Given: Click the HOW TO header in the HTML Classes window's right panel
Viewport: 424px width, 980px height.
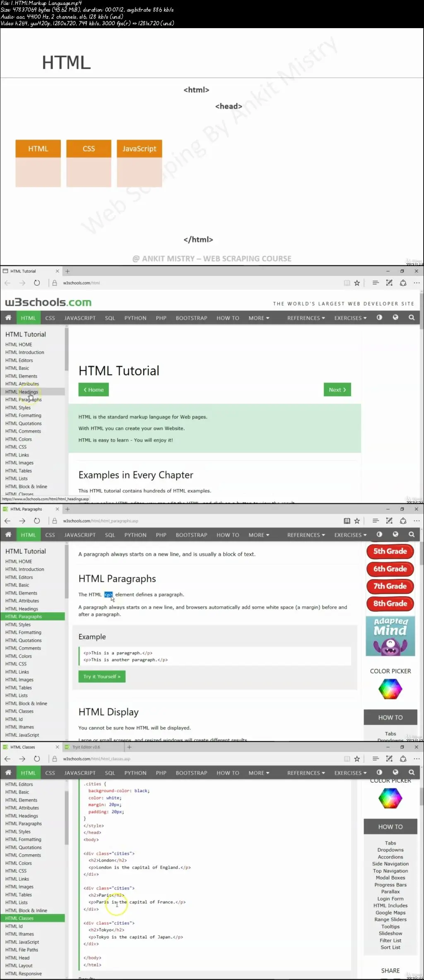Looking at the screenshot, I should (390, 826).
